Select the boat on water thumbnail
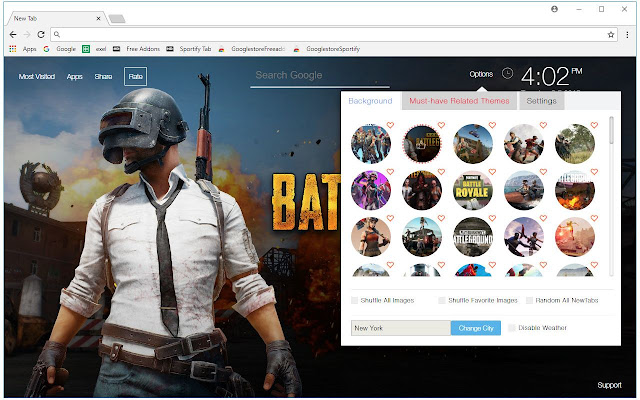This screenshot has height=400, width=640. (x=524, y=191)
